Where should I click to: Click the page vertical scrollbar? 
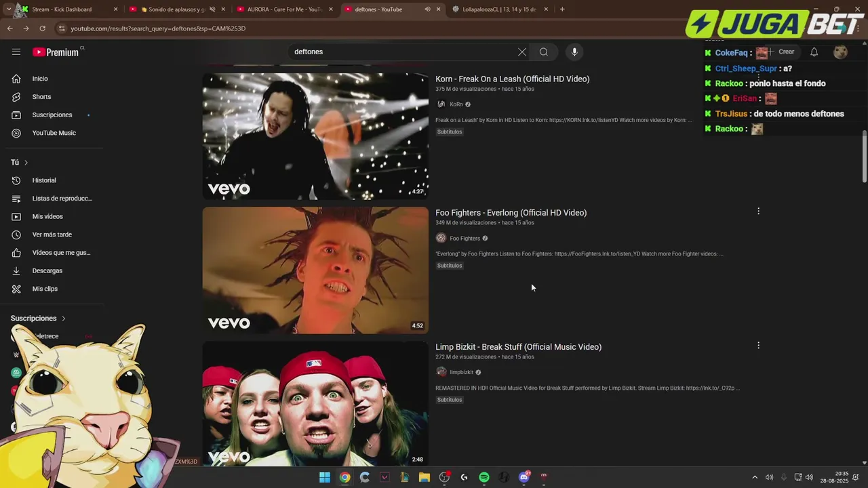[864, 156]
